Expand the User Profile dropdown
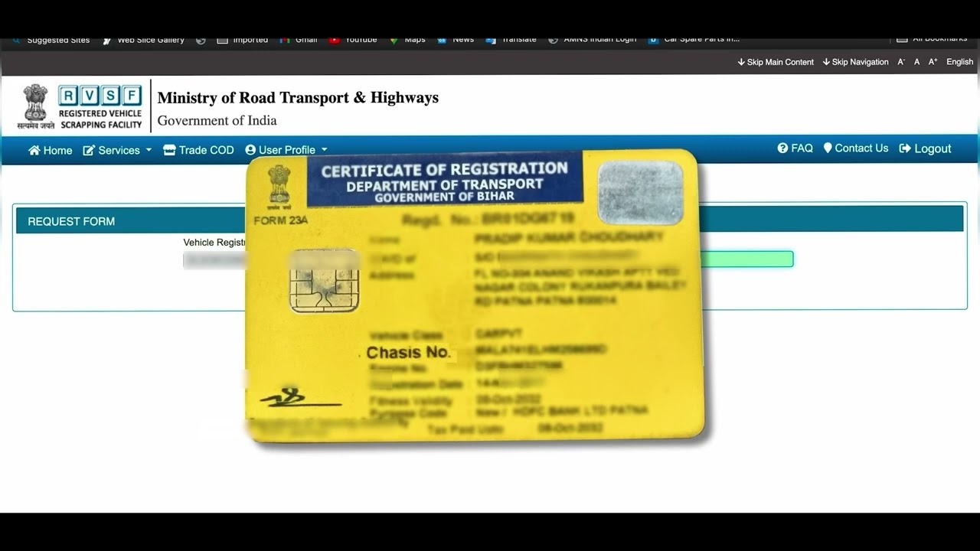The height and width of the screenshot is (551, 980). click(286, 150)
